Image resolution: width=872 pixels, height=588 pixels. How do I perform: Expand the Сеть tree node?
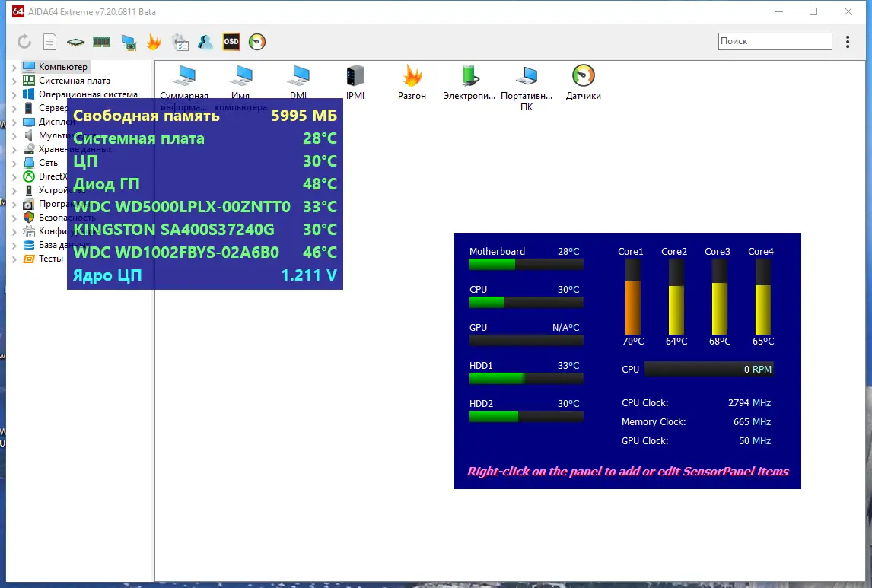coord(14,164)
